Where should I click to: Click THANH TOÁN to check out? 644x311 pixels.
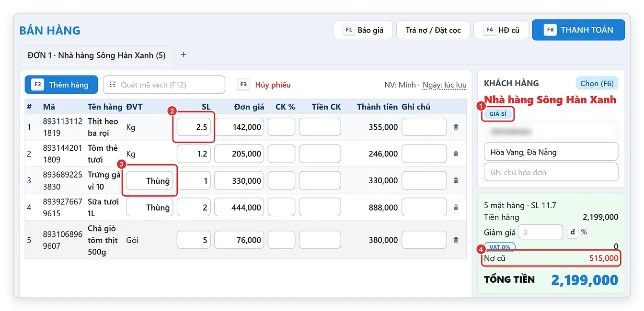coord(578,30)
